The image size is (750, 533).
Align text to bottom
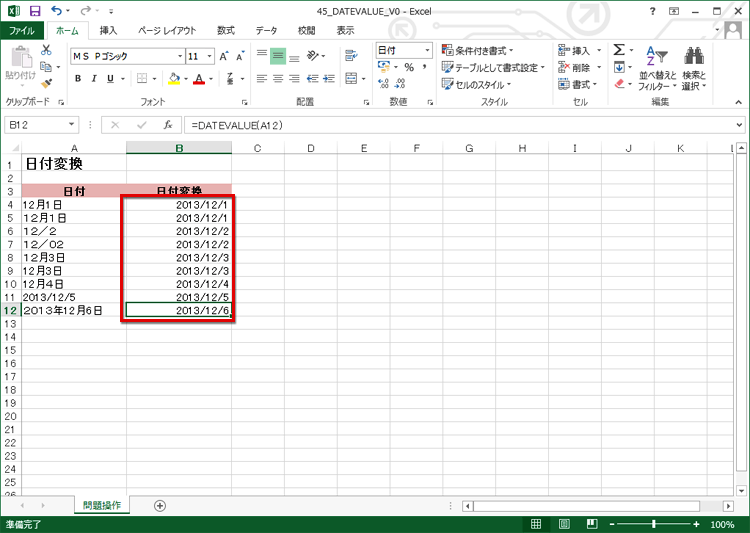point(294,56)
